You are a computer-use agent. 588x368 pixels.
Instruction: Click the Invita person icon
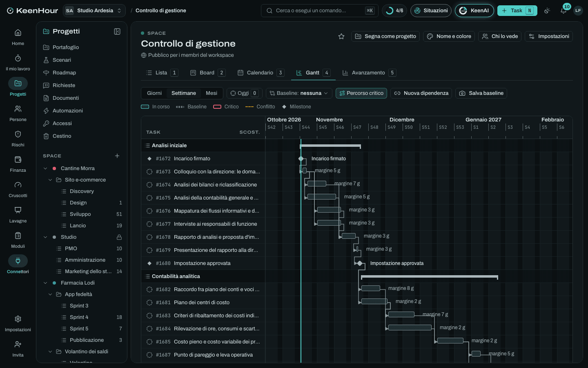(18, 344)
